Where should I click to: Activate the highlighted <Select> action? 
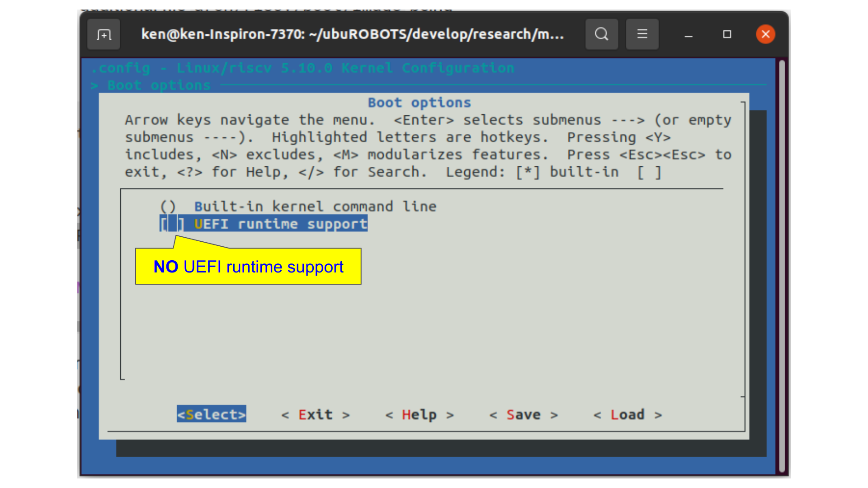pos(211,414)
